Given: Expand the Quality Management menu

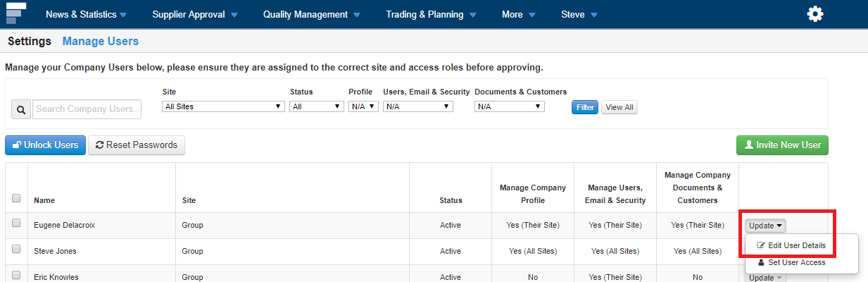Looking at the screenshot, I should (x=311, y=14).
